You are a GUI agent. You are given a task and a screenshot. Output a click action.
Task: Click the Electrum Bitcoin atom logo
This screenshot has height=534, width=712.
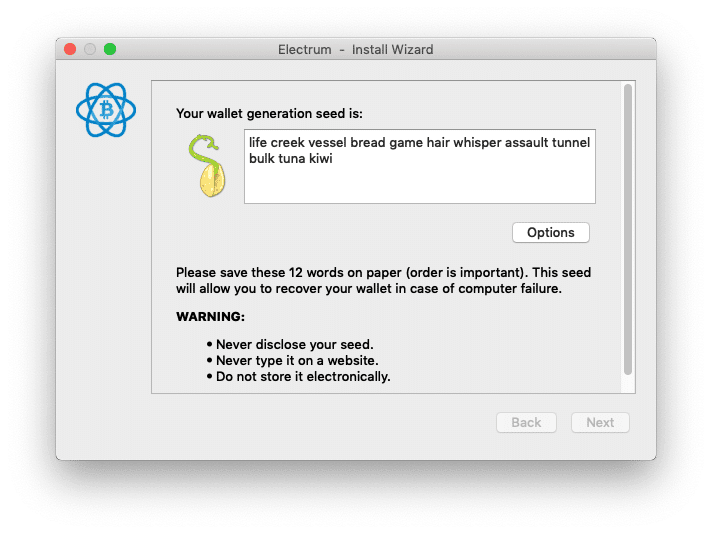106,110
